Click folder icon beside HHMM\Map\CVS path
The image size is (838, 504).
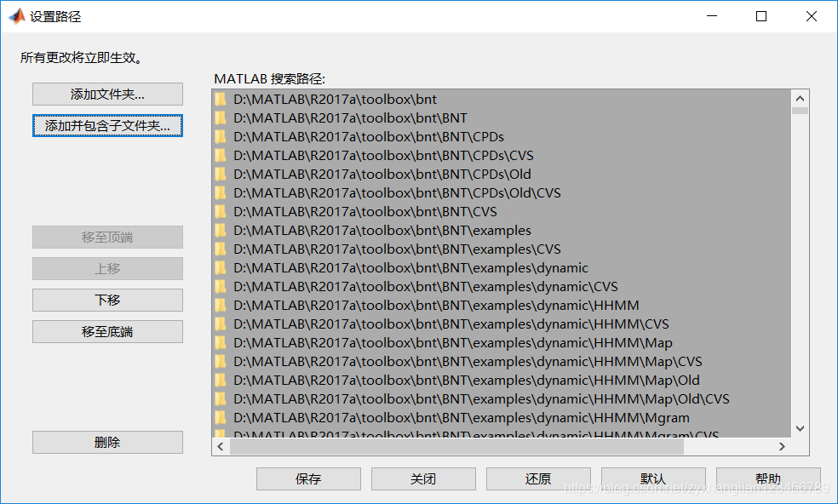(221, 361)
